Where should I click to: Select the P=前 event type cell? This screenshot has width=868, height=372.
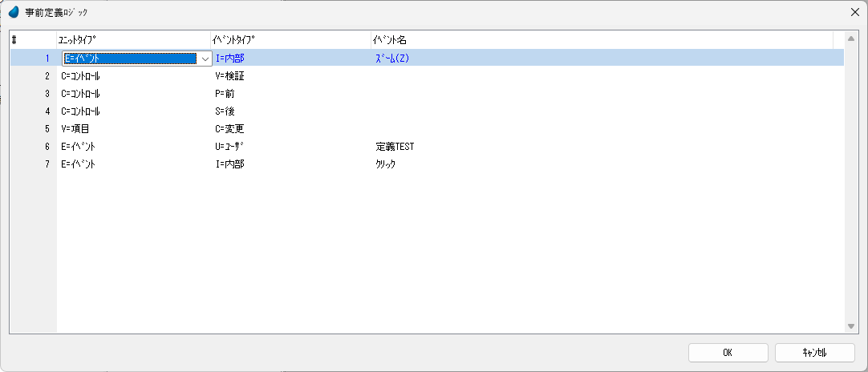(x=225, y=93)
